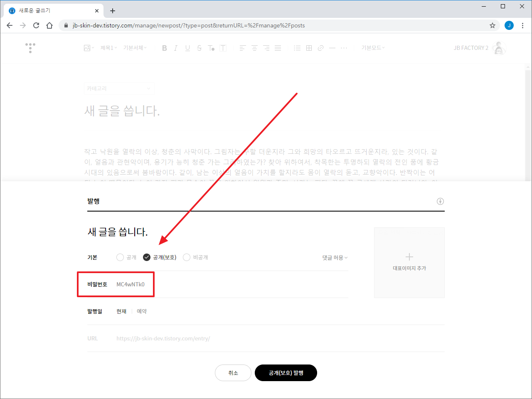This screenshot has height=399, width=532.
Task: Toggle strikethrough formatting
Action: (x=199, y=48)
